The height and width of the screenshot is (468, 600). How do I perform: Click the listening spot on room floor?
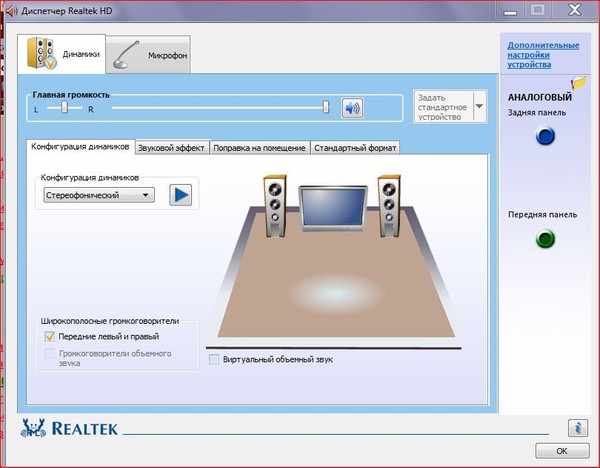click(335, 293)
